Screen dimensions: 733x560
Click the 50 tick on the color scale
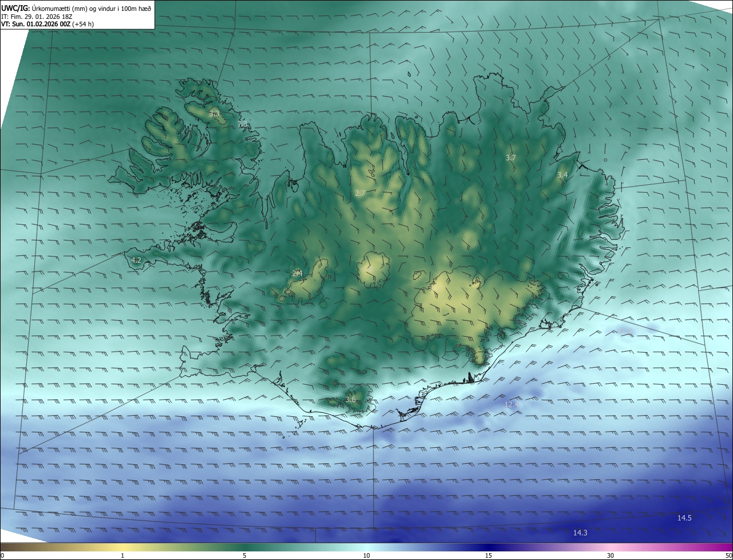(728, 555)
